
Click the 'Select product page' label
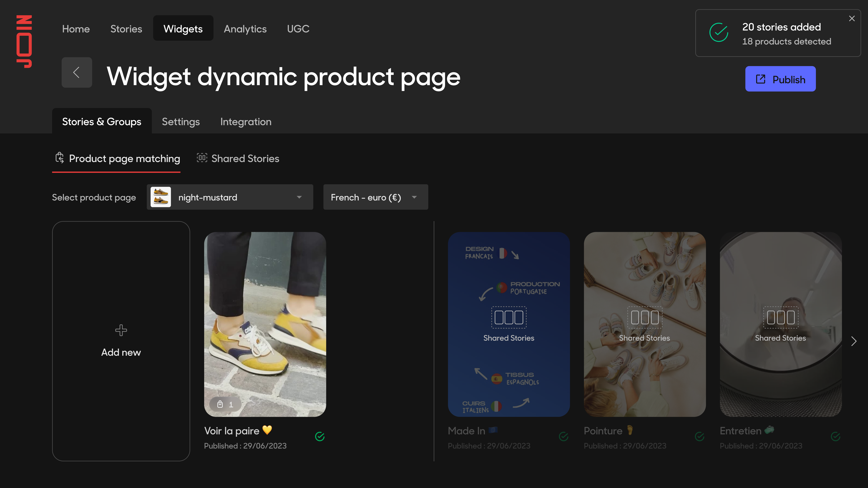click(x=94, y=197)
